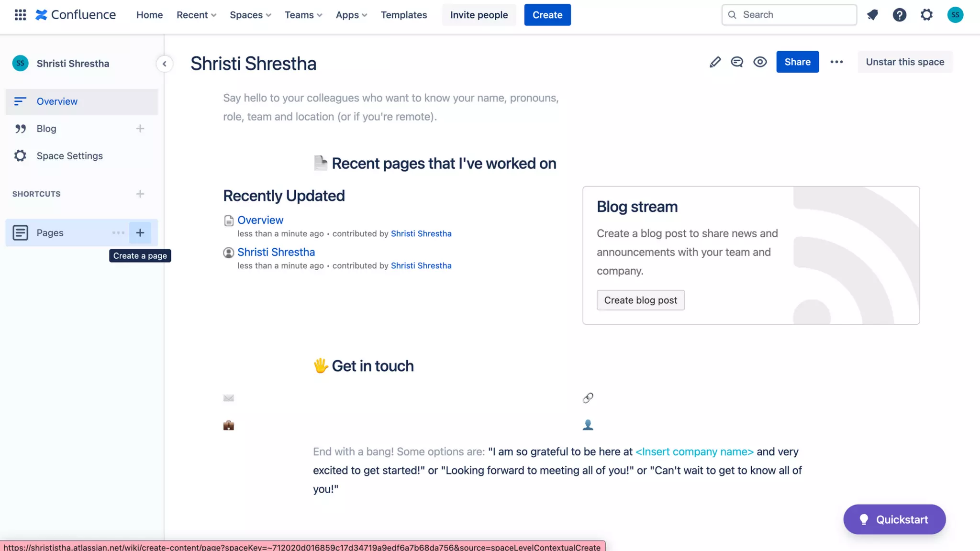Click the pencil edit page icon
The image size is (980, 551).
pyautogui.click(x=715, y=62)
